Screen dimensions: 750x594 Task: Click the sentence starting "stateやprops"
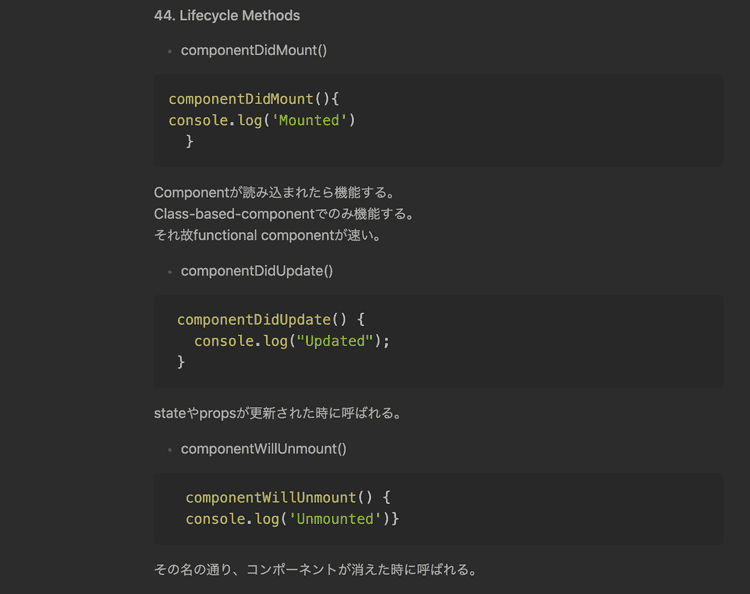coord(277,413)
